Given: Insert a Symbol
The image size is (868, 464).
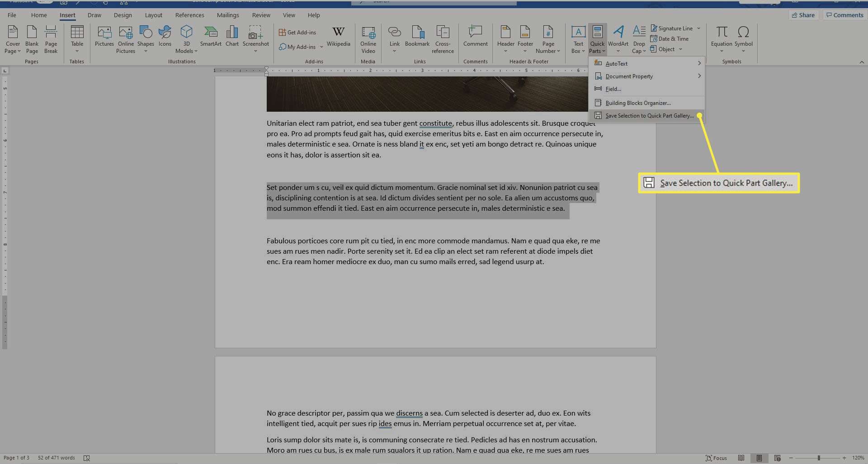Looking at the screenshot, I should pos(743,40).
